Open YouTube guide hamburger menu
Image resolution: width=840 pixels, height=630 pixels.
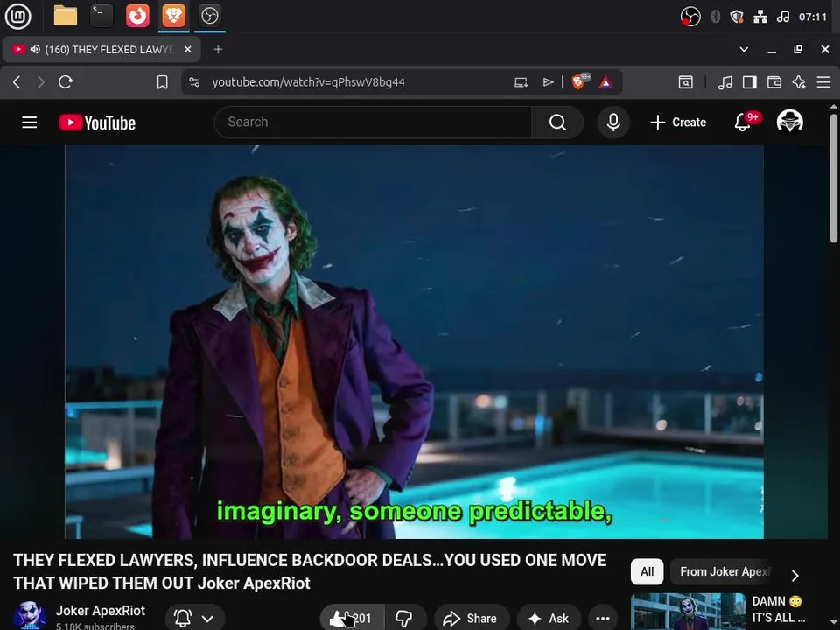coord(30,122)
